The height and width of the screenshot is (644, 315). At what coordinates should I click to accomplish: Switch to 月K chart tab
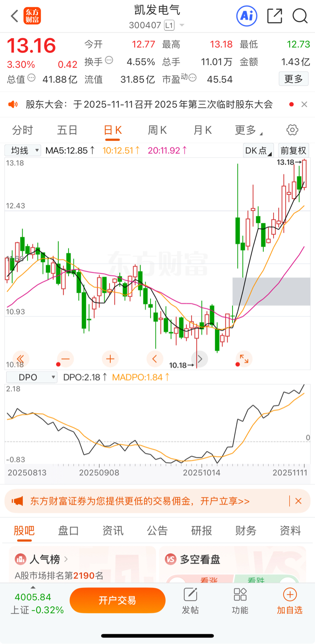pos(202,131)
